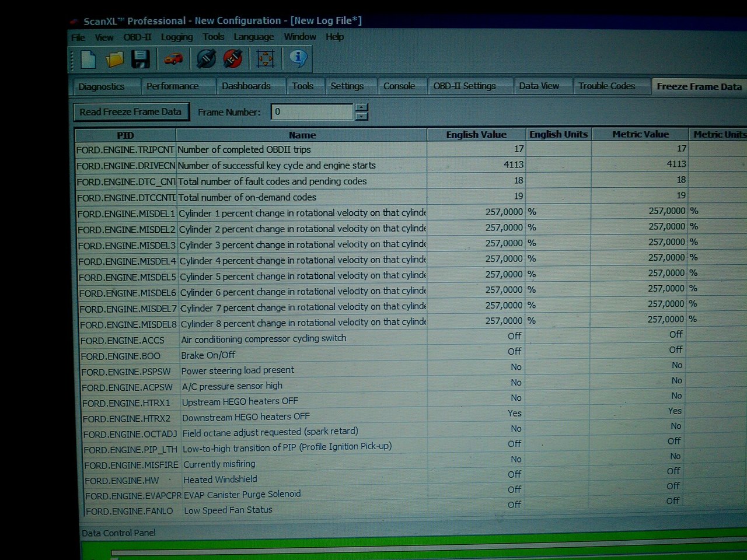Click the New file icon
The width and height of the screenshot is (747, 560).
coord(88,59)
